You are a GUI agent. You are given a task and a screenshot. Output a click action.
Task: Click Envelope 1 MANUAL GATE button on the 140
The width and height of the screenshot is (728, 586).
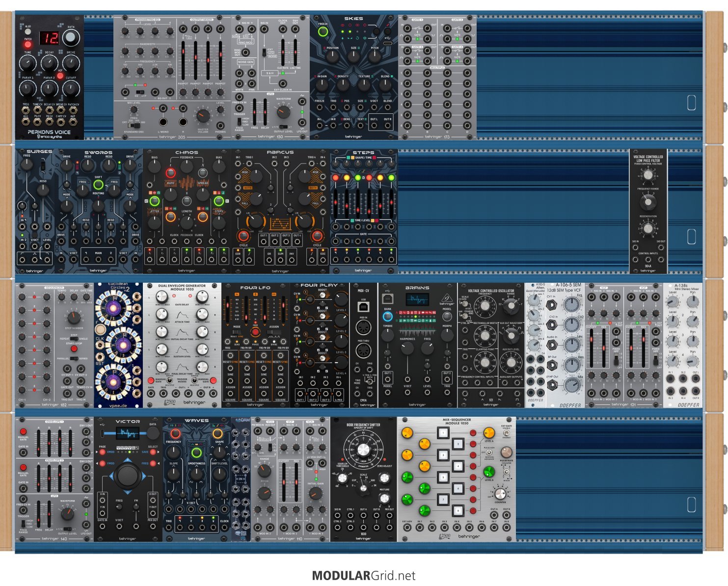coord(23,431)
